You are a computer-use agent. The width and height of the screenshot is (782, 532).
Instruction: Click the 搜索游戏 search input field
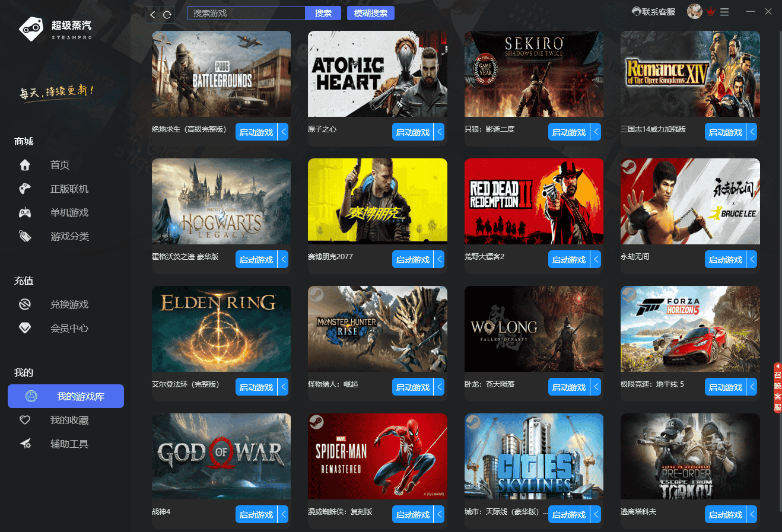click(246, 13)
